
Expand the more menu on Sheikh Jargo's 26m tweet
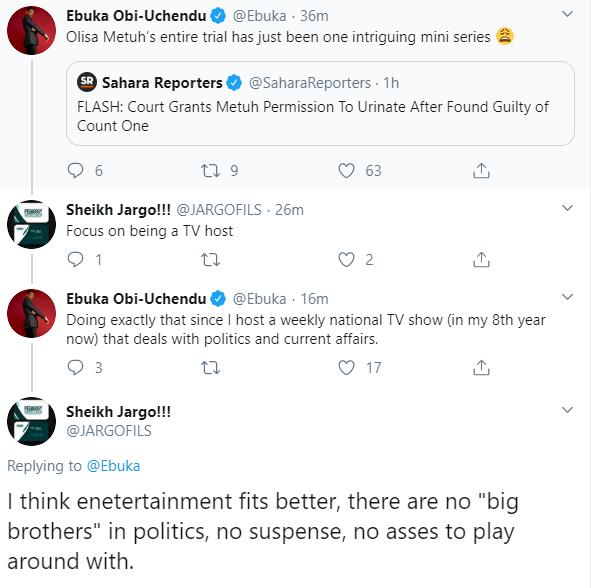tap(567, 208)
